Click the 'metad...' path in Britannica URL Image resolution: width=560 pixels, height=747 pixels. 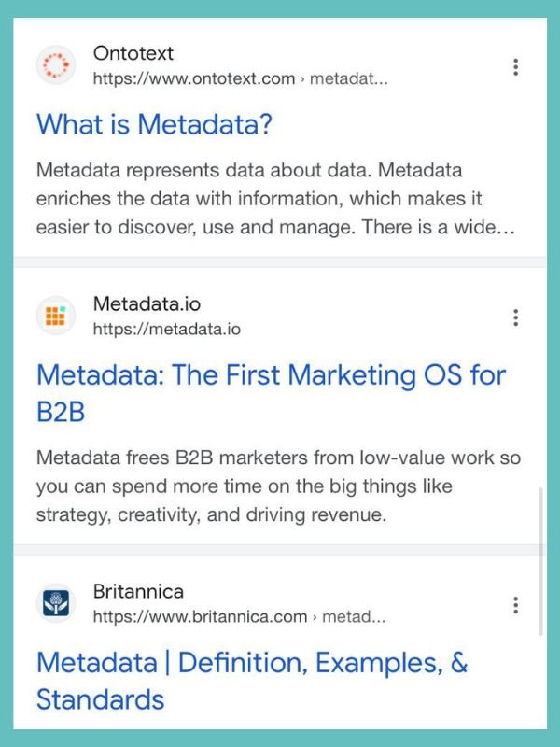click(354, 616)
